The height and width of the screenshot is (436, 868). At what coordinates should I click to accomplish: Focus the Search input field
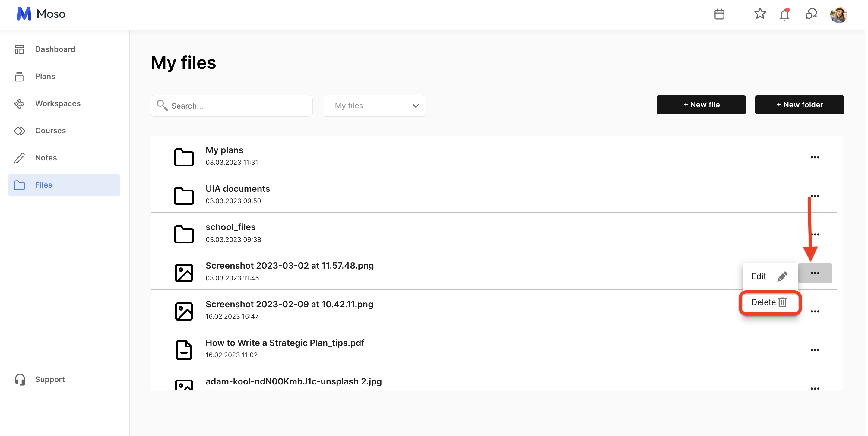click(236, 106)
